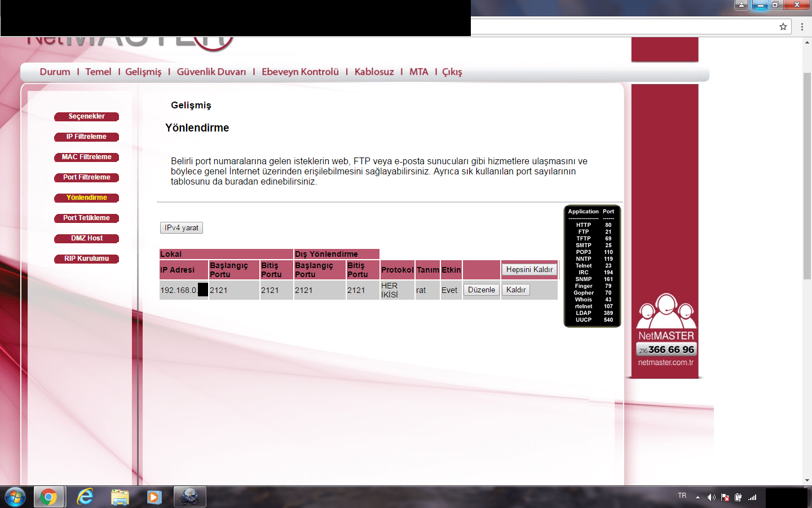Open Windows Explorer folder icon in taskbar
Viewport: 812px width, 508px height.
tap(120, 497)
